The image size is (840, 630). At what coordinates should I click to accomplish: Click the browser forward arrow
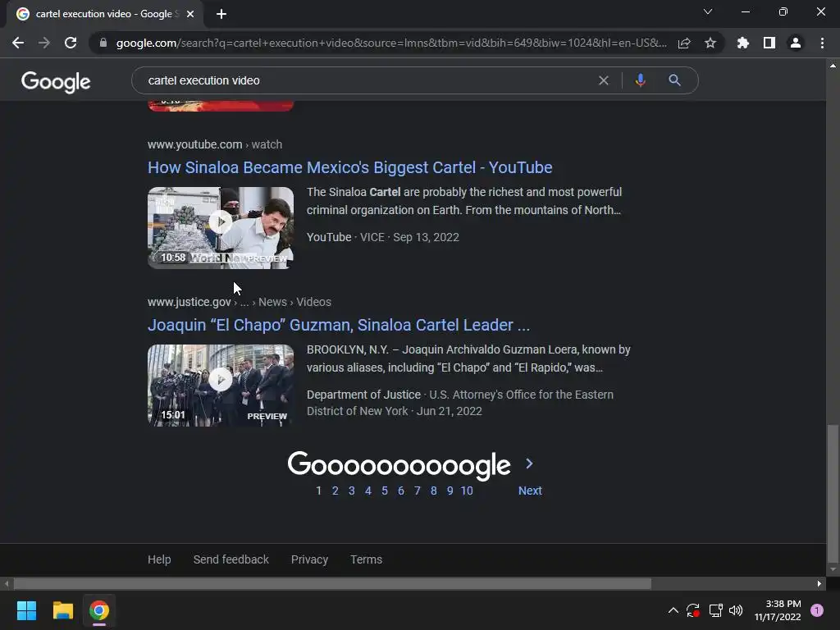44,43
